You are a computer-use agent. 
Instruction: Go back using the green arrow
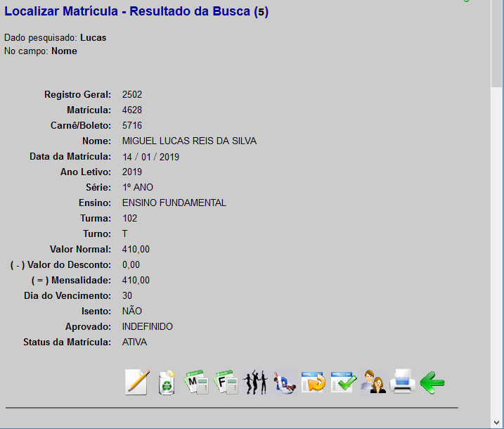click(432, 383)
